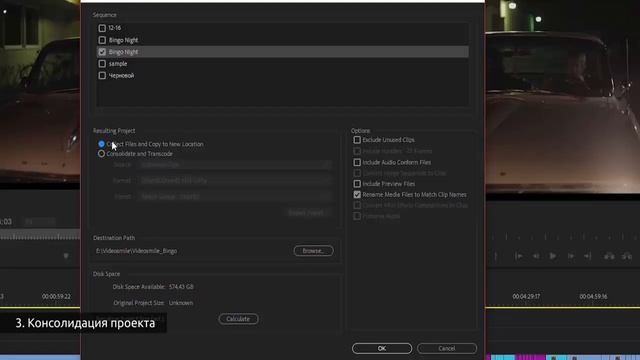The image size is (640, 360).
Task: Check the 12-16 sequence checkbox
Action: coord(102,28)
